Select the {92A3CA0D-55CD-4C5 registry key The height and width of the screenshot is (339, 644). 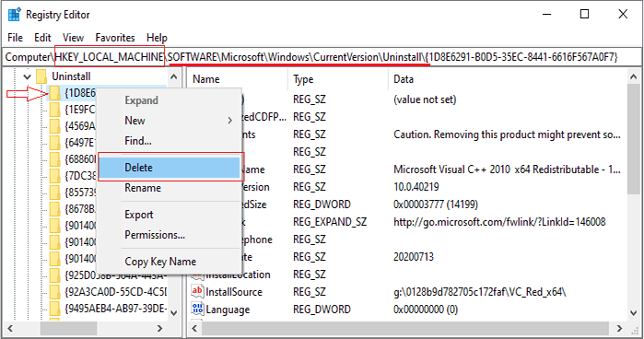(115, 292)
